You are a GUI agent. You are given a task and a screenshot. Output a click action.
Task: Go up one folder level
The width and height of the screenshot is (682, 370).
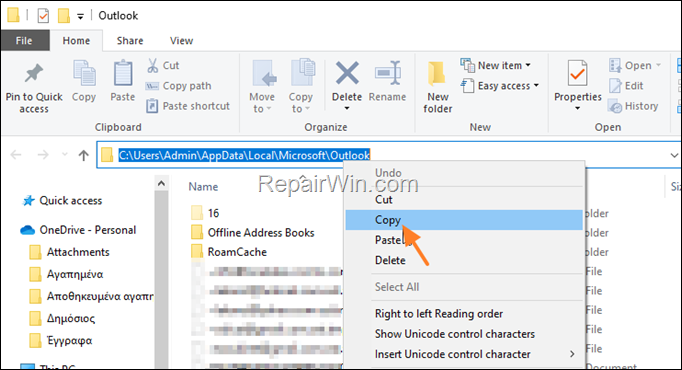pos(84,155)
